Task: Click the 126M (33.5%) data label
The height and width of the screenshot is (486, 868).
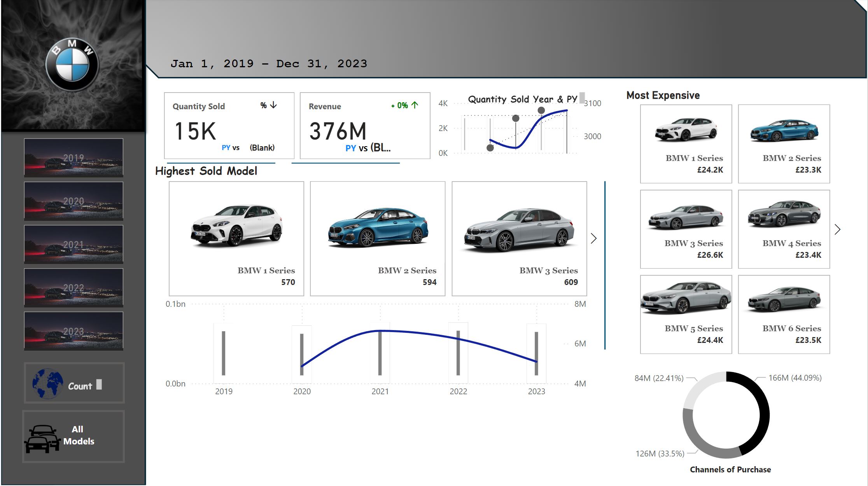Action: click(x=660, y=454)
